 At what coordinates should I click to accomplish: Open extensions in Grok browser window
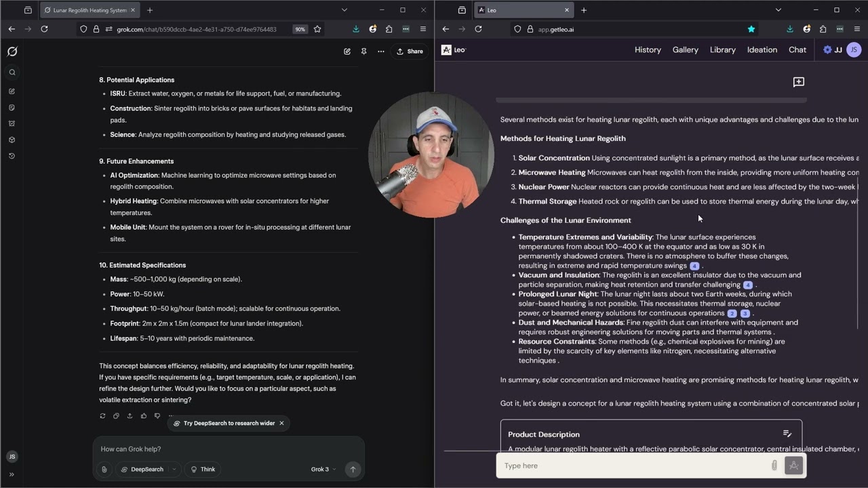(x=389, y=29)
